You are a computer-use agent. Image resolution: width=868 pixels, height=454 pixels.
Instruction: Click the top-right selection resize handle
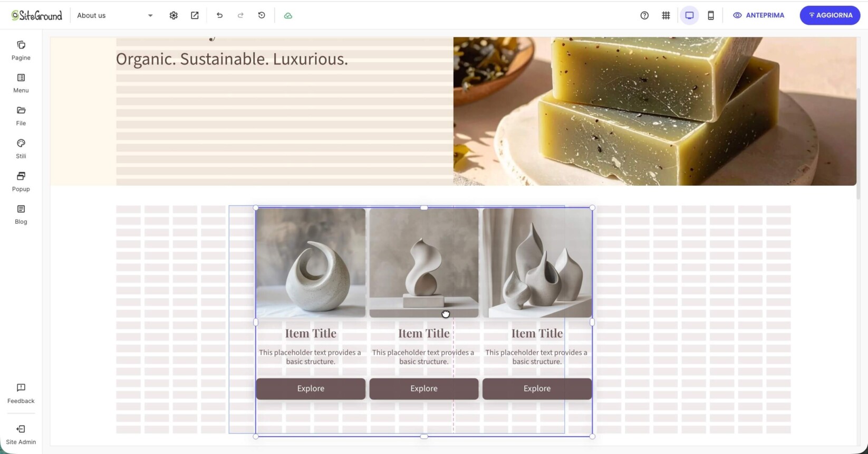click(592, 208)
